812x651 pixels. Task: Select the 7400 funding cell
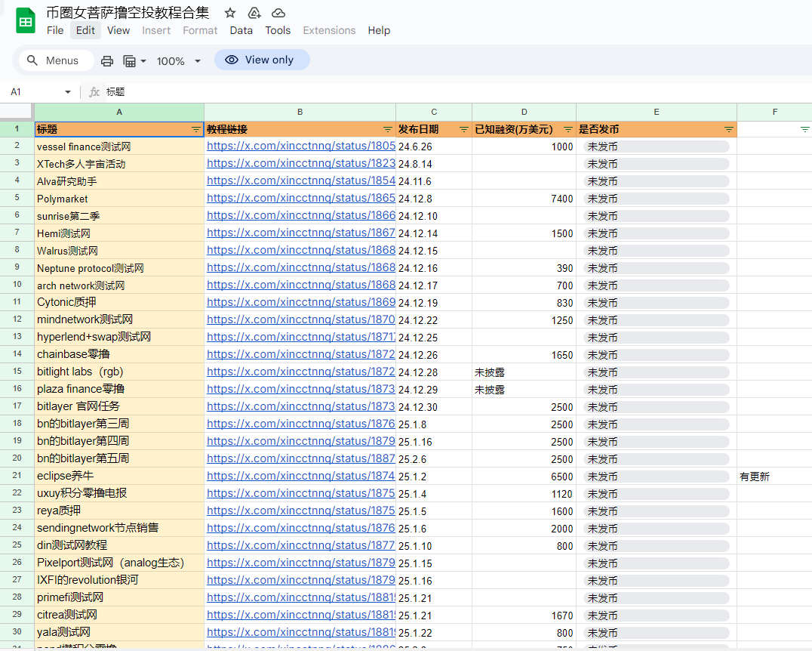click(x=524, y=199)
